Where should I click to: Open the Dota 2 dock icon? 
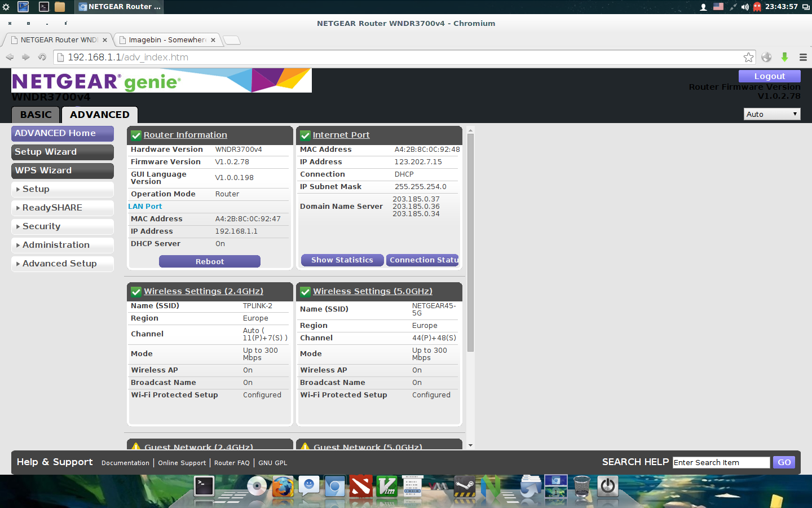[x=361, y=486]
